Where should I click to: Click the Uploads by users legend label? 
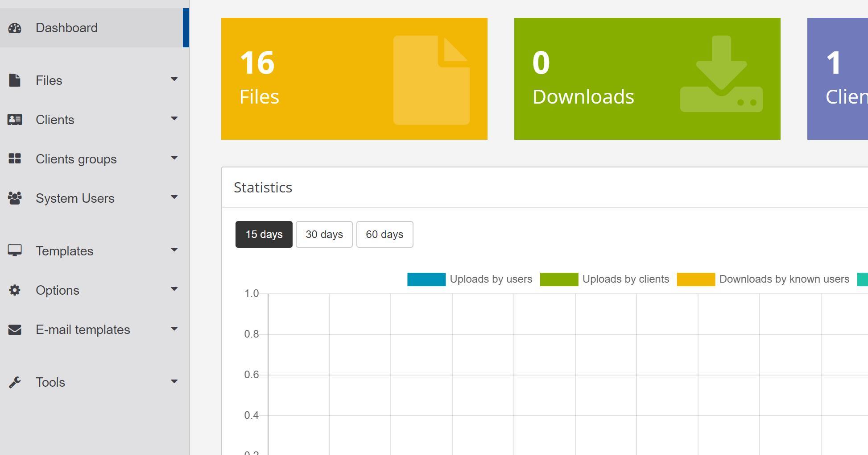point(491,279)
